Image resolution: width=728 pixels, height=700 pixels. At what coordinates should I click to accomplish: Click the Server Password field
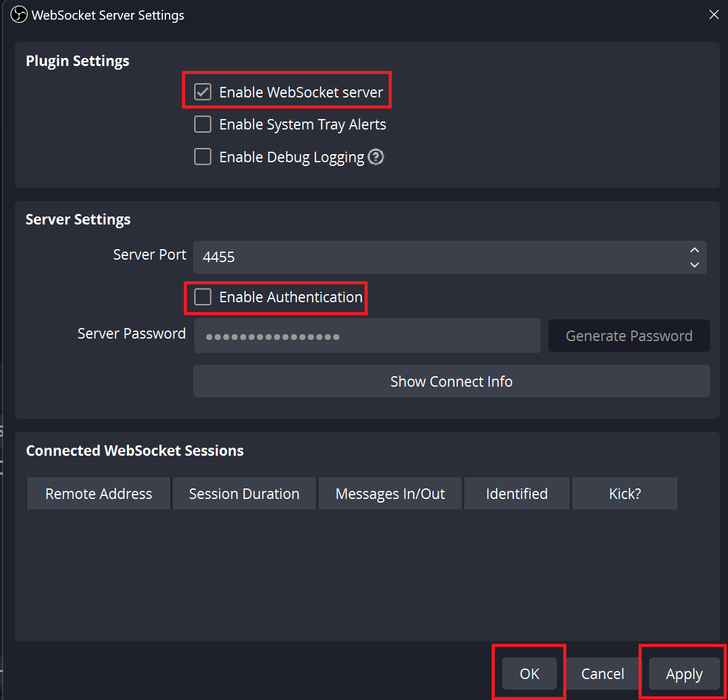pos(367,336)
